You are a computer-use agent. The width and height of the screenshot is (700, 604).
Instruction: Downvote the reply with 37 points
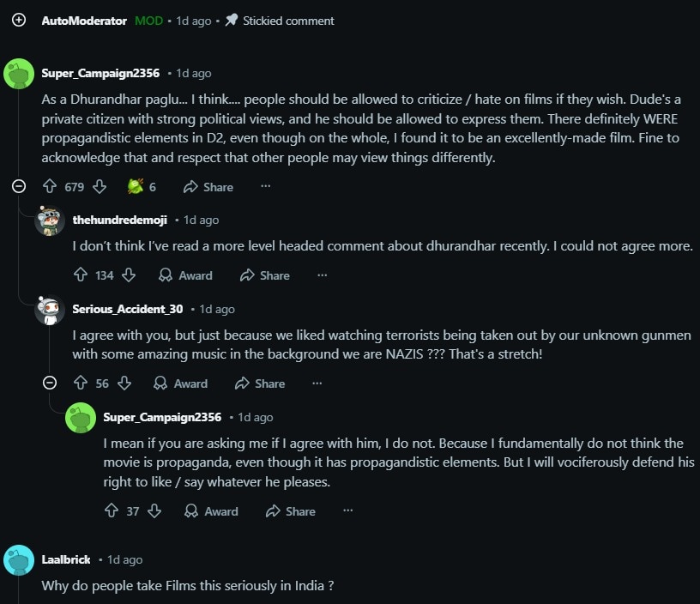coord(154,510)
